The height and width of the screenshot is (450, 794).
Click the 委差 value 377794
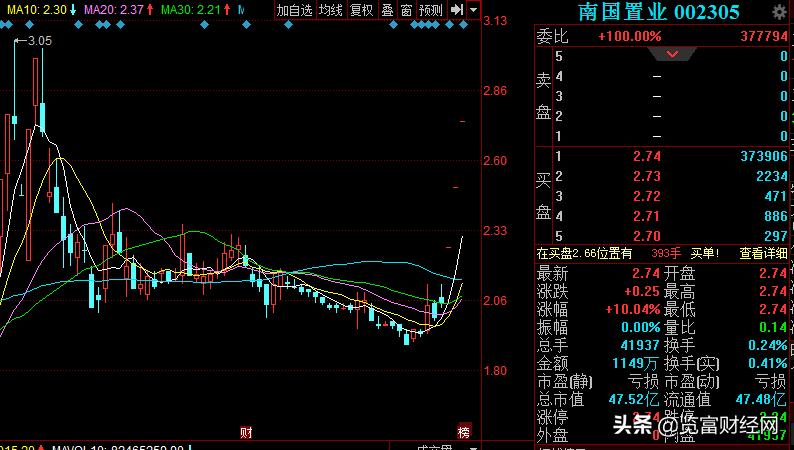764,36
